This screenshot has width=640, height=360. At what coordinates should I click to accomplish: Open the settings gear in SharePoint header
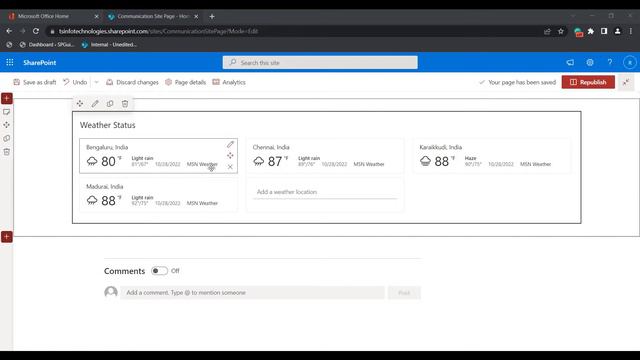tap(590, 62)
